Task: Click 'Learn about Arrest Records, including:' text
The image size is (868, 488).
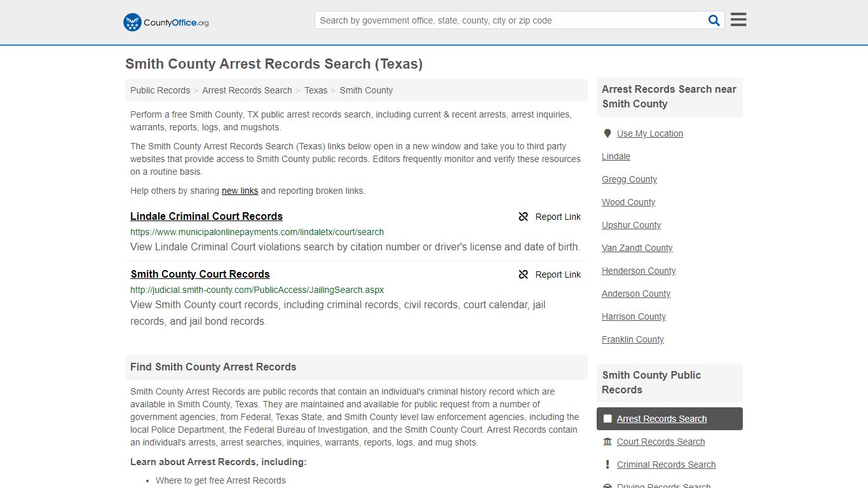Action: coord(219,462)
